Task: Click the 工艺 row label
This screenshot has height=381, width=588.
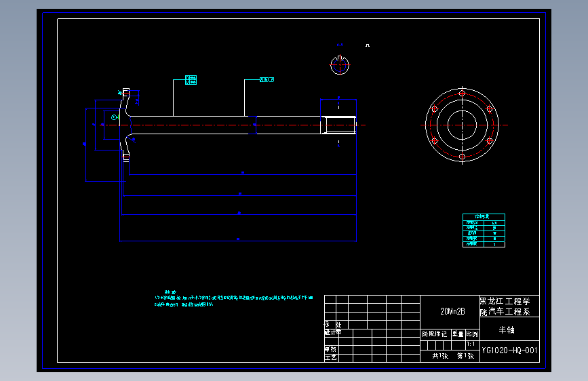Action: click(x=330, y=358)
